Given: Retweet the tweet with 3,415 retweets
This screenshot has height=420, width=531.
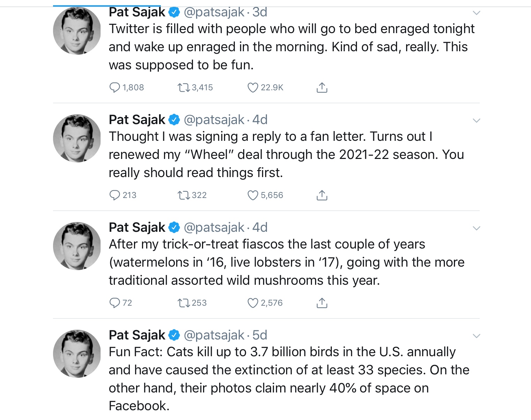Looking at the screenshot, I should click(x=182, y=87).
